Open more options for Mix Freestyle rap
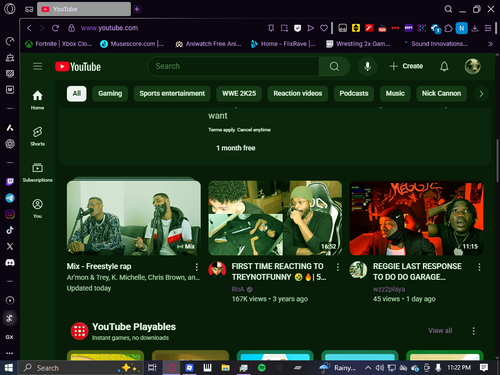This screenshot has width=500, height=375. (197, 267)
